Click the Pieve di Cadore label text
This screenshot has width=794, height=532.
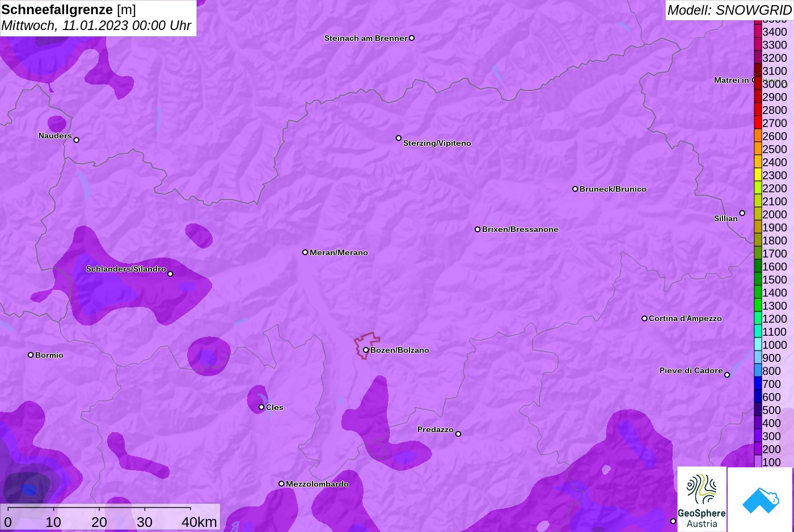[x=691, y=370]
